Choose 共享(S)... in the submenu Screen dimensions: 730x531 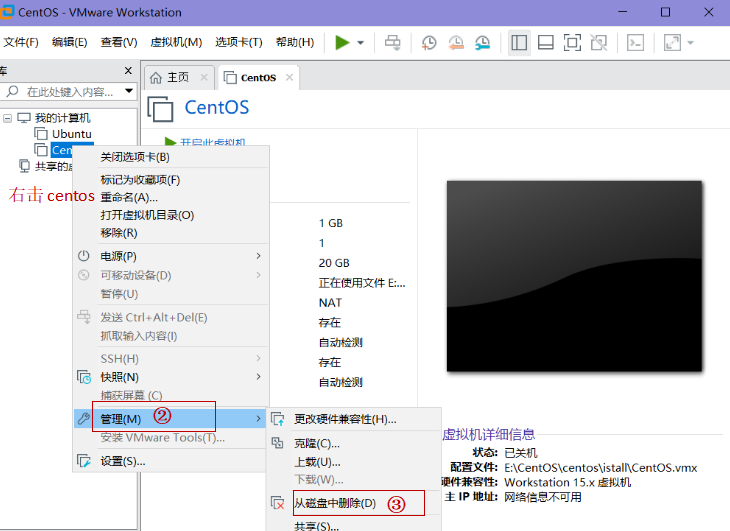[x=354, y=526]
